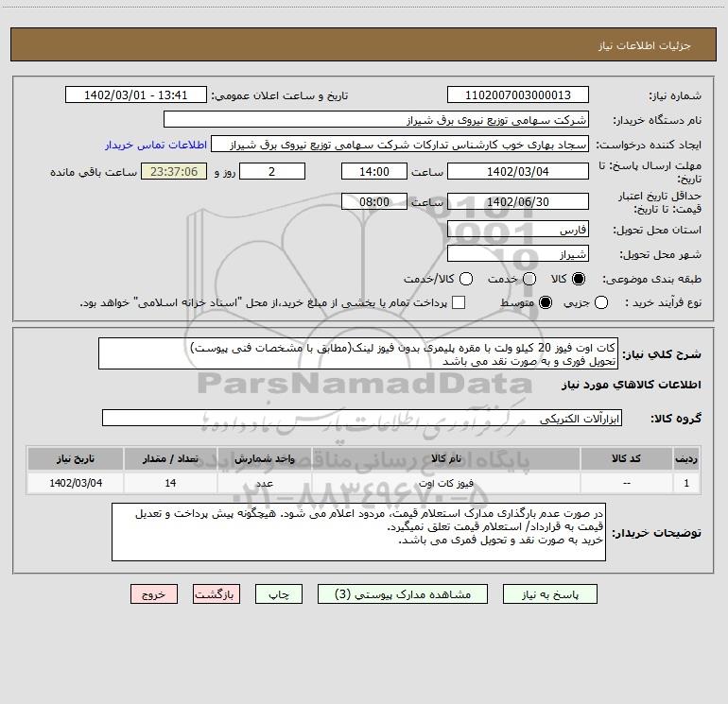Click the خروج exit button
Screen dimensions: 728x704
coord(154,594)
